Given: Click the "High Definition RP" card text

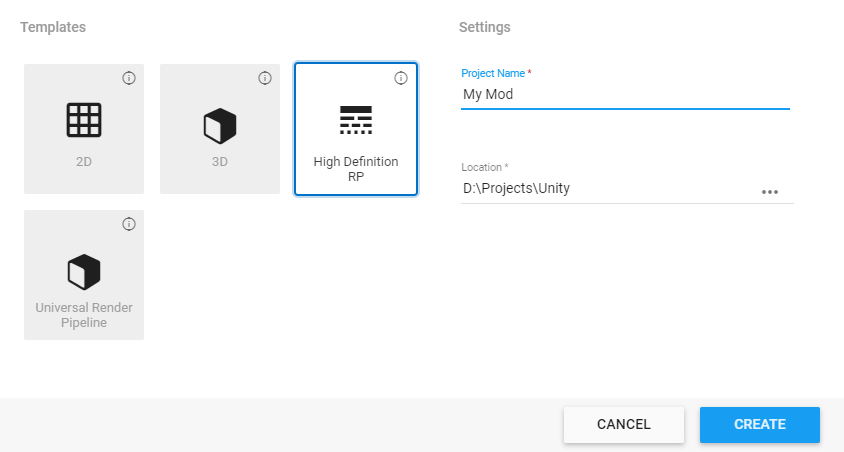Looking at the screenshot, I should (356, 168).
